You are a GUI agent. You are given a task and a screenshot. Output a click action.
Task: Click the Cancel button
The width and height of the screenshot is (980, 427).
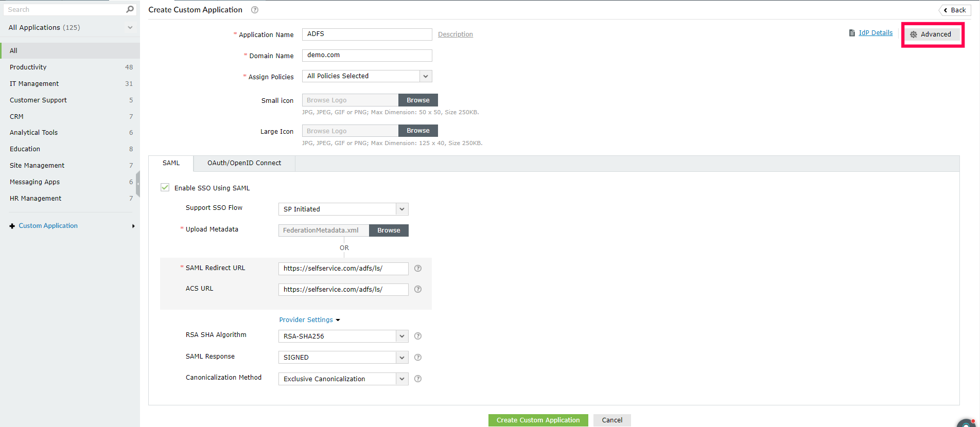pos(612,420)
